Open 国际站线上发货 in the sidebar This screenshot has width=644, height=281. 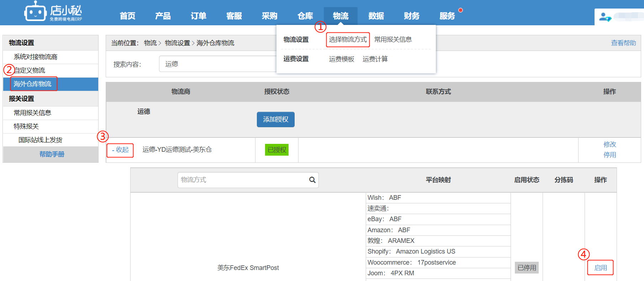pyautogui.click(x=51, y=140)
